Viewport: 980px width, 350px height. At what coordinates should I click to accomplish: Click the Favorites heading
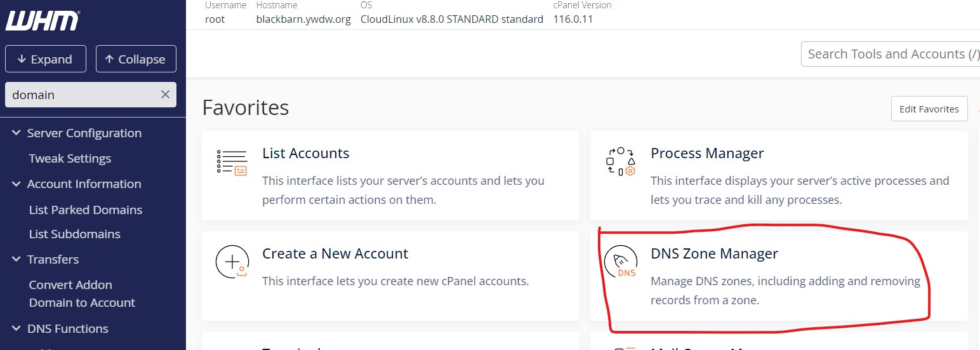(x=246, y=107)
